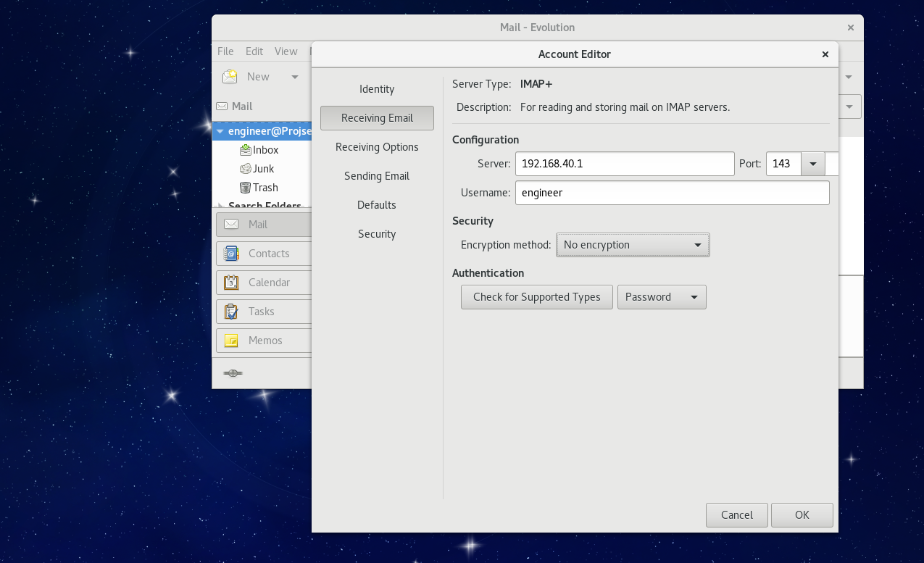Select the Receiving Email page

(x=377, y=118)
